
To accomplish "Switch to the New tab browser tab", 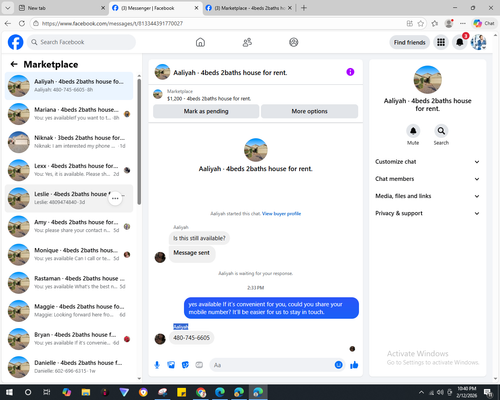I will click(x=62, y=8).
